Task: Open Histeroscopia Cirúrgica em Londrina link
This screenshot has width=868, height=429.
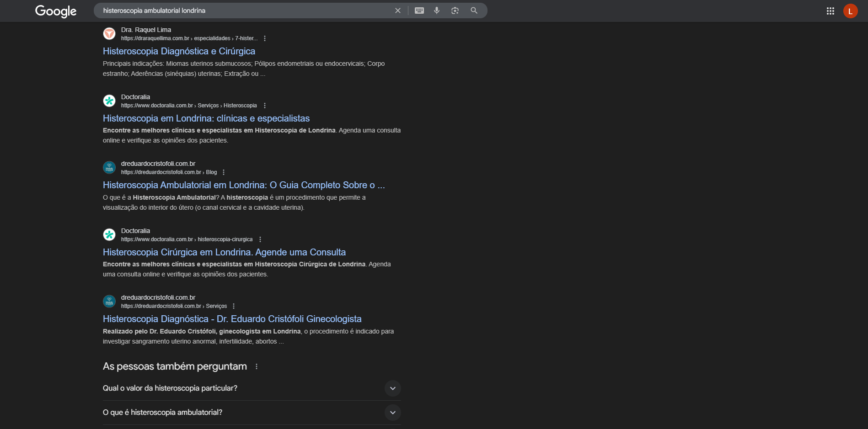Action: 224,252
